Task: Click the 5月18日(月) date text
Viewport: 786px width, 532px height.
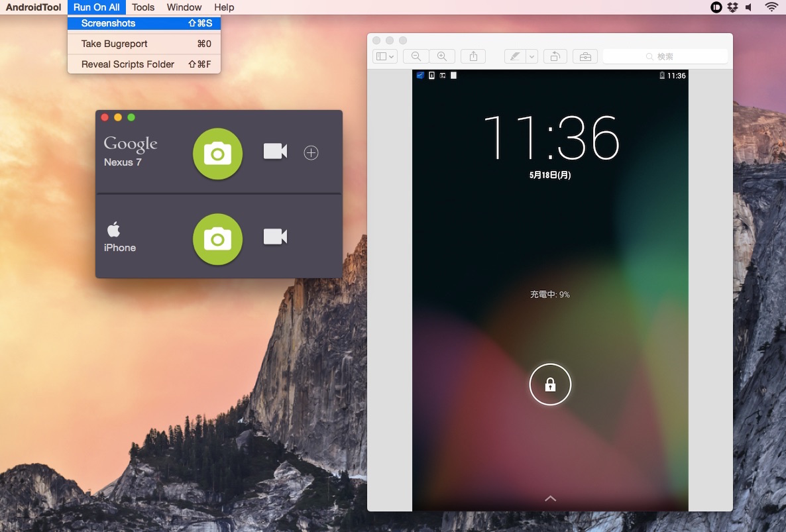Action: pos(550,175)
